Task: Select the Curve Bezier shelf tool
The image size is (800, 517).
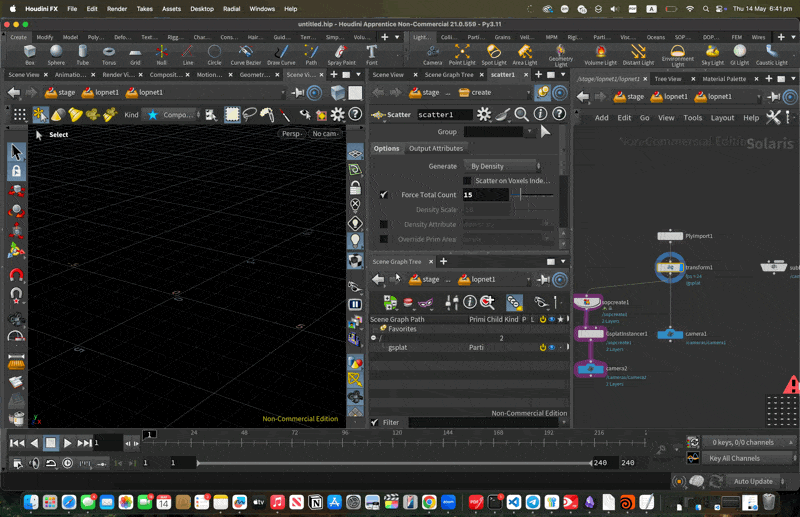Action: pos(245,54)
